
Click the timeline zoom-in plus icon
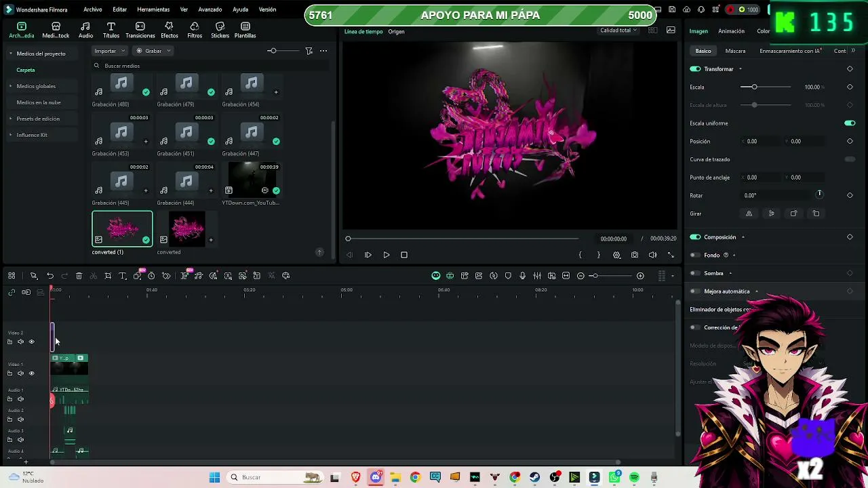pyautogui.click(x=640, y=276)
